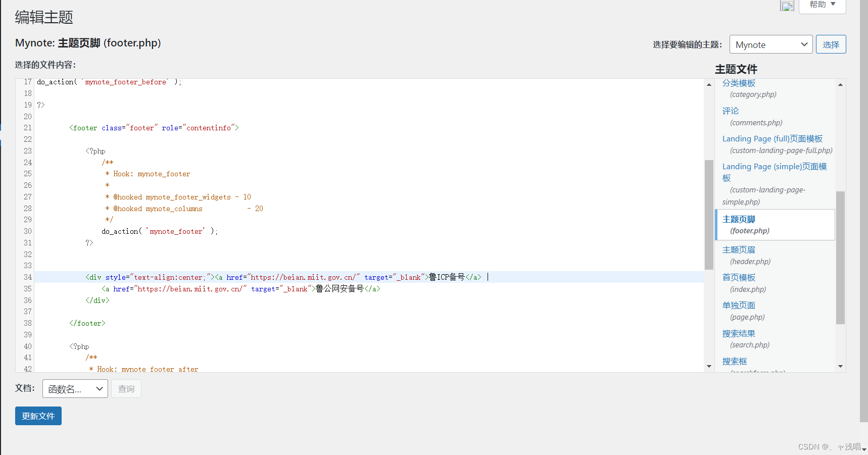This screenshot has height=455, width=868.
Task: Open the 分类模板 category.php file
Action: tap(739, 83)
